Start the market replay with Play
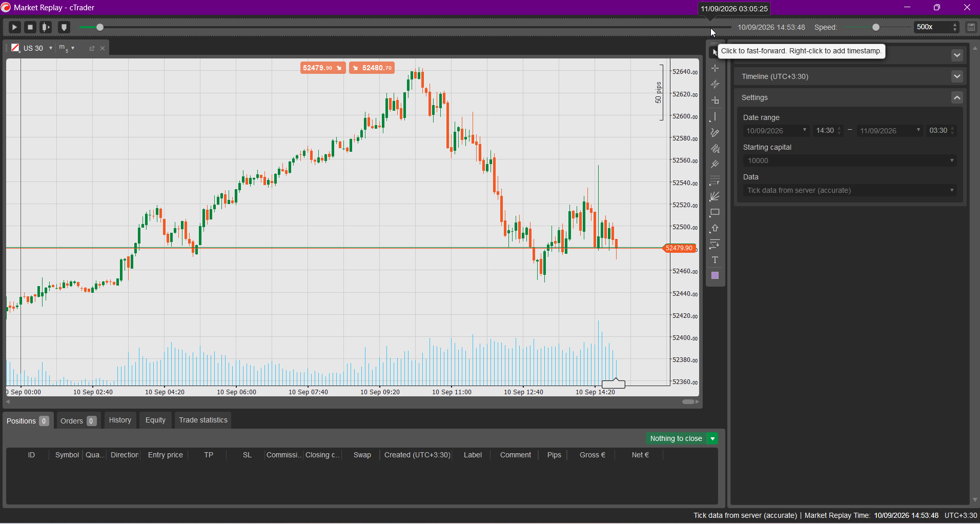This screenshot has width=980, height=524. pos(14,27)
